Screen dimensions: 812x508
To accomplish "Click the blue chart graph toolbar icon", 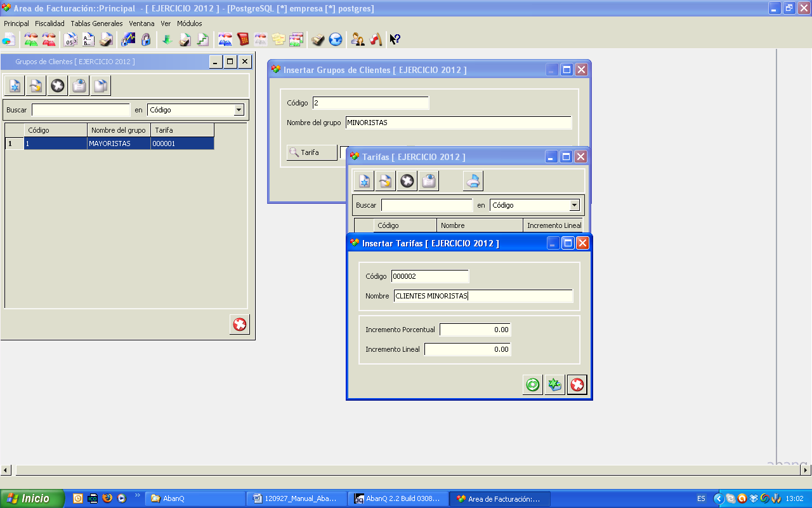I will click(128, 39).
